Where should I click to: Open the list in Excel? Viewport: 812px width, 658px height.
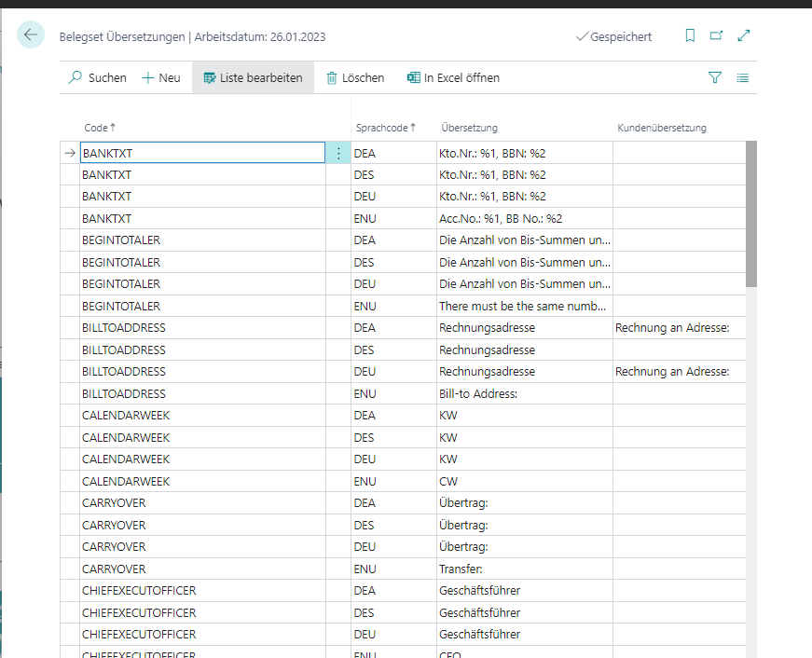coord(453,78)
